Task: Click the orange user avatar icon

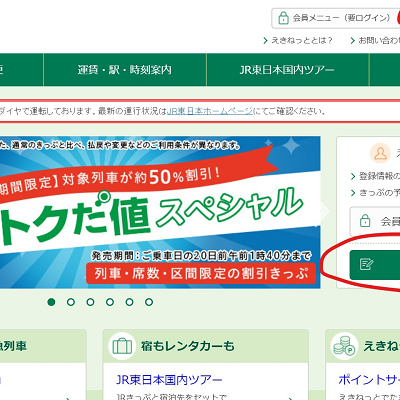Action: coord(380,153)
